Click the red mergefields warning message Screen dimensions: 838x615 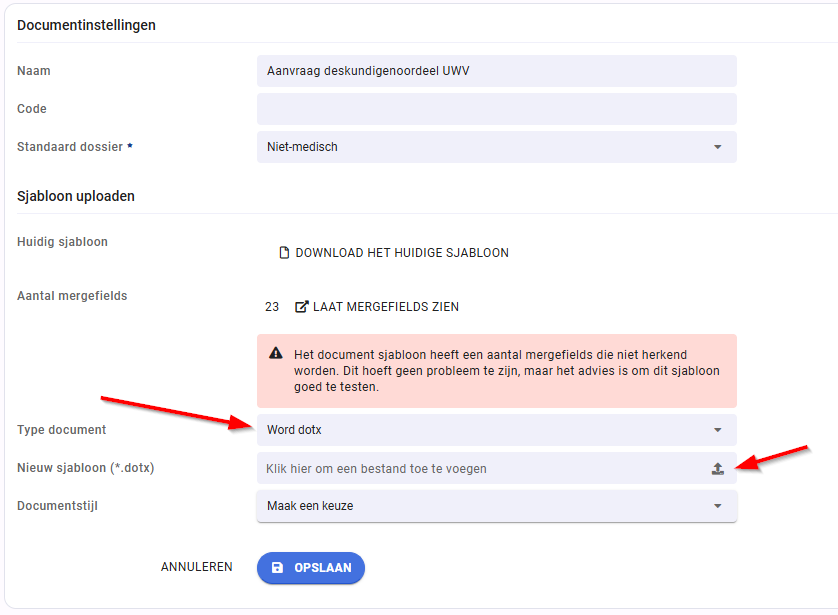497,371
